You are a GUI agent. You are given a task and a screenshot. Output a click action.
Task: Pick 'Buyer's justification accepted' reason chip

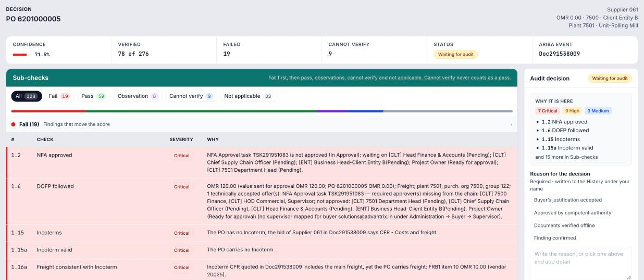(x=568, y=200)
